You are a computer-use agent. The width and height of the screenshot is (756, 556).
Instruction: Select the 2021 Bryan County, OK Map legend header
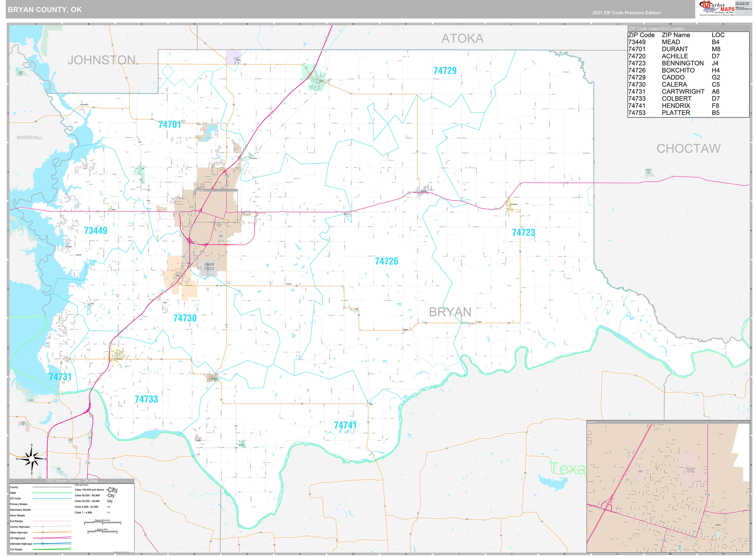72,481
